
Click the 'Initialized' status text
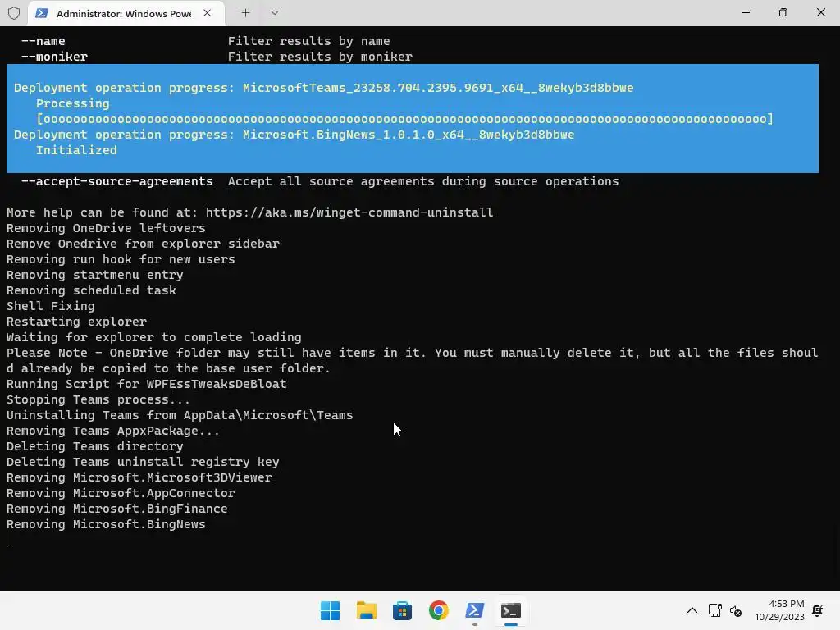(x=76, y=151)
